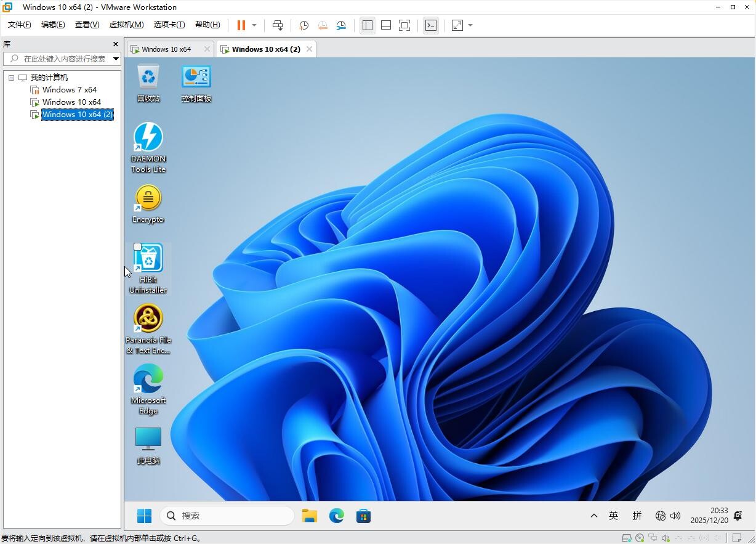
Task: Click Send Ctrl+Alt+Del toolbar icon
Action: click(278, 25)
